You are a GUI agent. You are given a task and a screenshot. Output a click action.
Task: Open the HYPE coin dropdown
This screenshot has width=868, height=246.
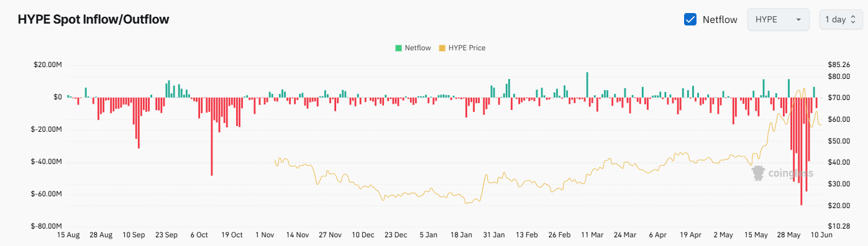tap(778, 19)
